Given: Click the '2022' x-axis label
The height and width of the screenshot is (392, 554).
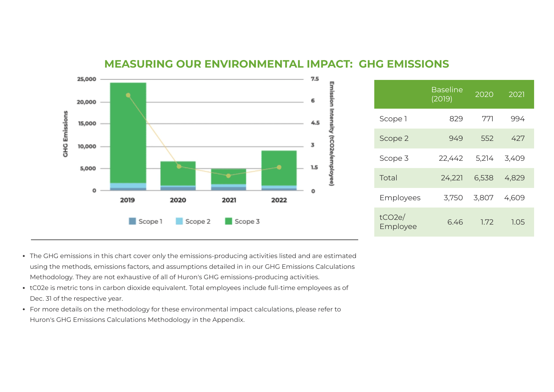Looking at the screenshot, I should [279, 200].
